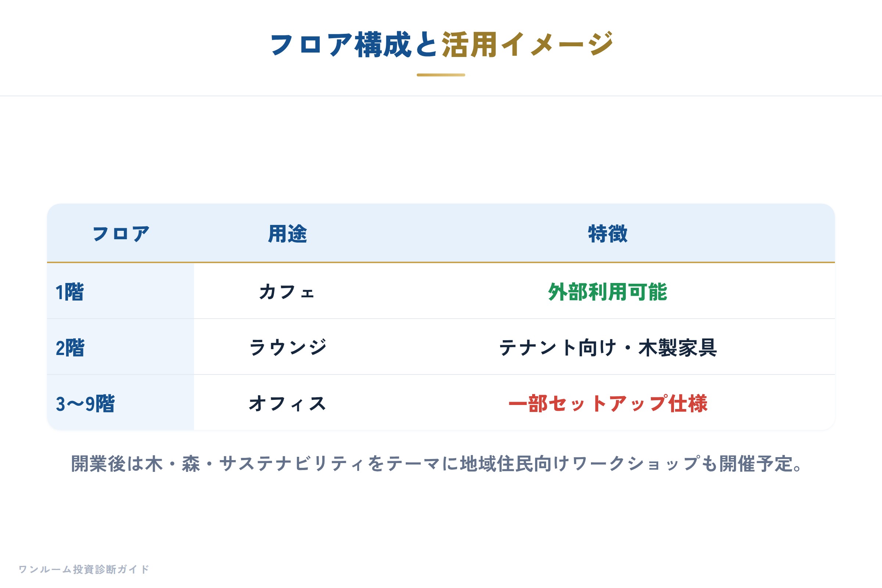Click the フロア構成と活用イメージ title
Image resolution: width=882 pixels, height=588 pixels.
441,45
